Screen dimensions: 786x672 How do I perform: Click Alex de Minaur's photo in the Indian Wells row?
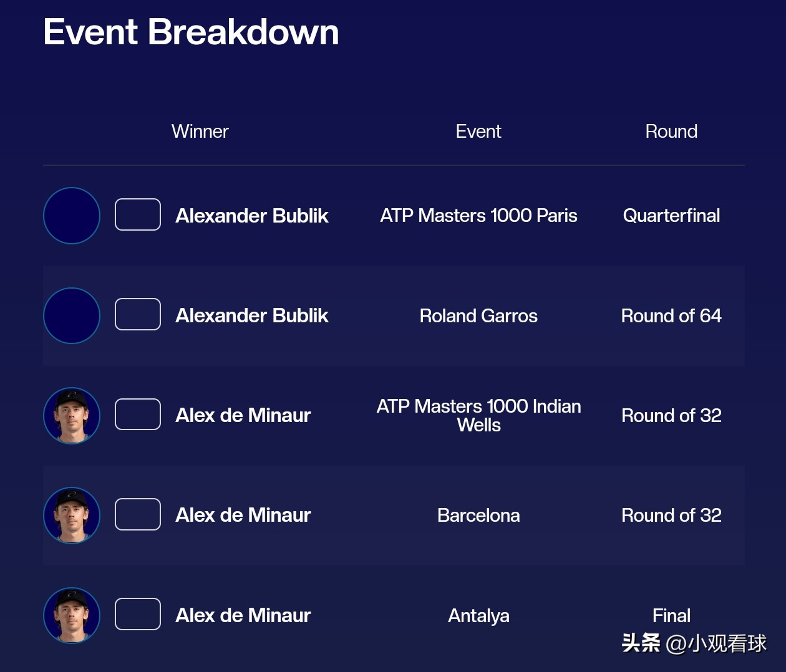coord(72,416)
